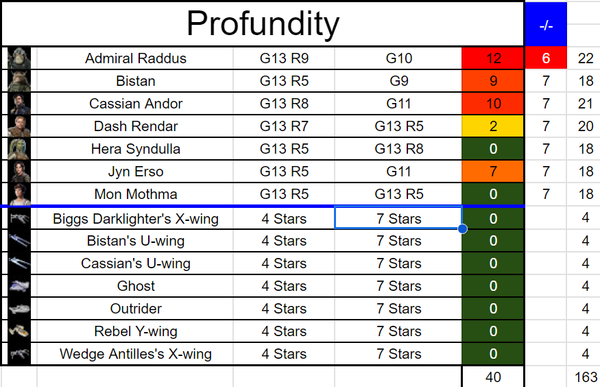The width and height of the screenshot is (600, 387).
Task: Click Cassian Andor's portrait thumbnail
Action: tap(19, 103)
